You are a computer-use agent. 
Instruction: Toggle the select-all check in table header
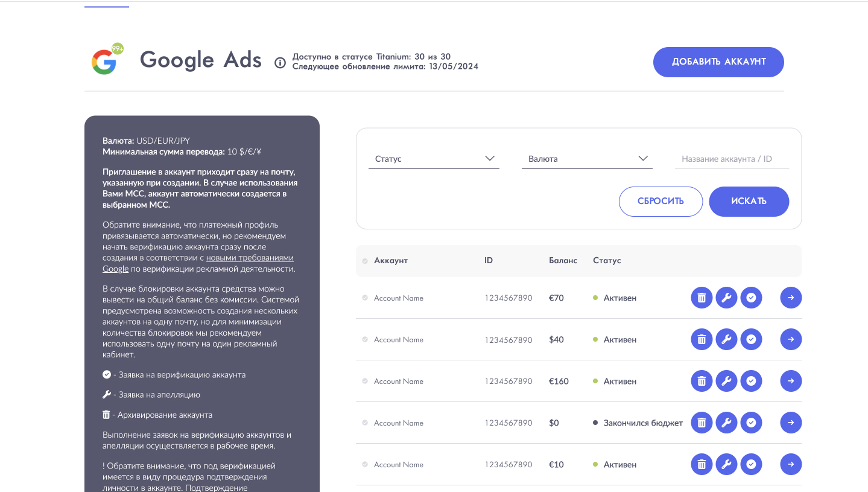[x=365, y=261]
